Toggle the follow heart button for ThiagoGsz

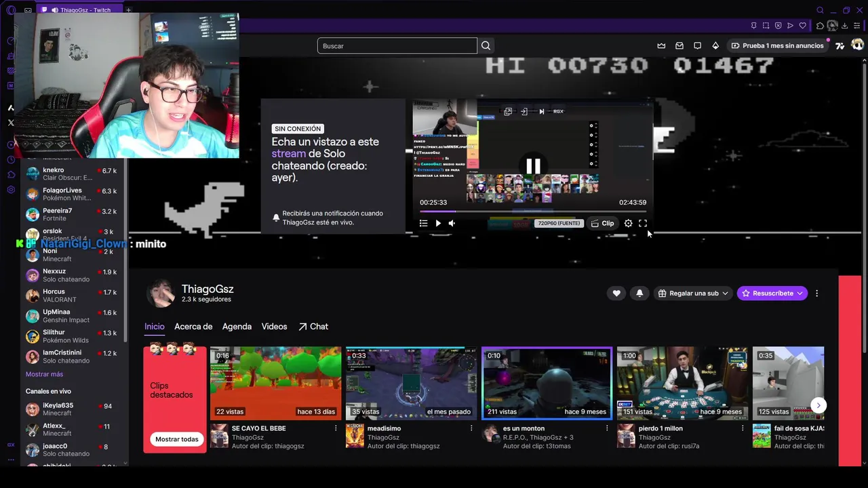coord(616,293)
